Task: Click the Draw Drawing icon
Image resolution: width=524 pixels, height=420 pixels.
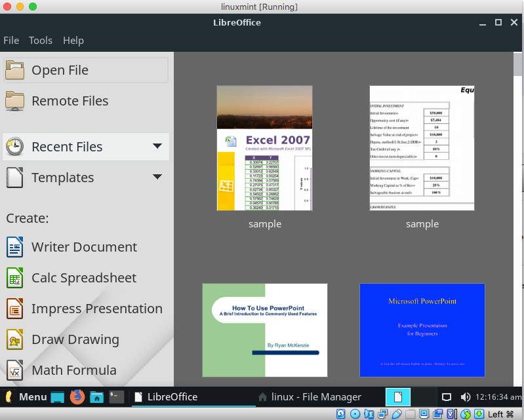Action: point(14,339)
